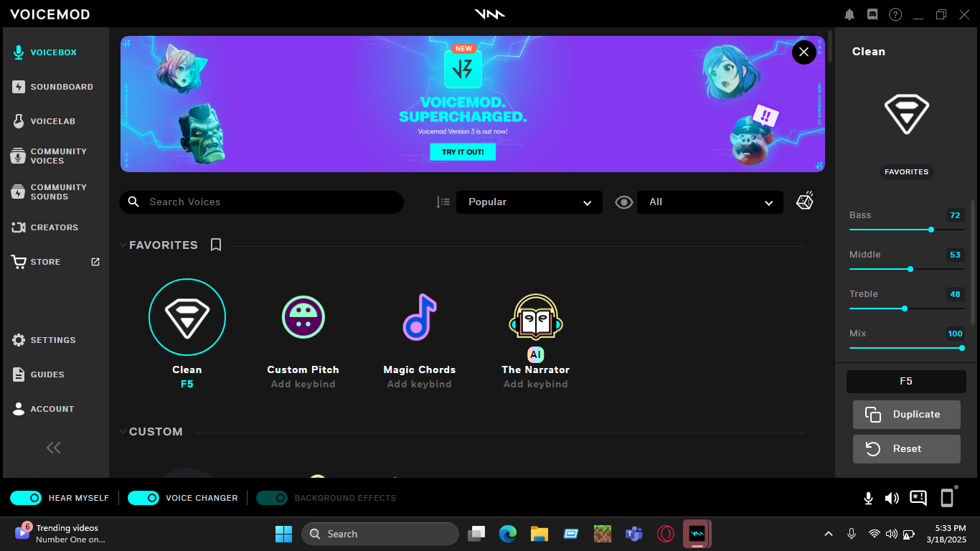This screenshot has width=980, height=551.
Task: Duplicate the Clean voice
Action: click(x=907, y=415)
